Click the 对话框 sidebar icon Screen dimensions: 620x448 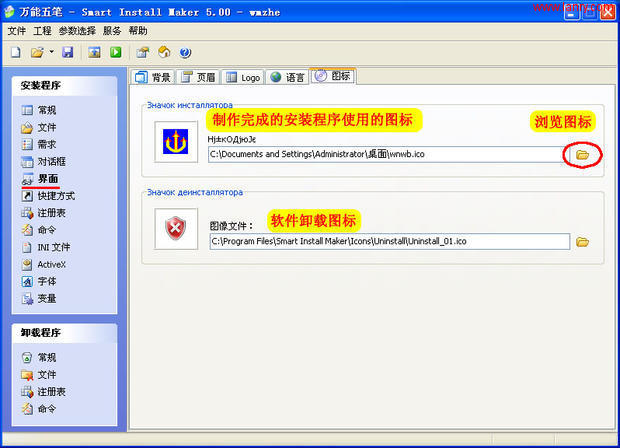pos(27,162)
